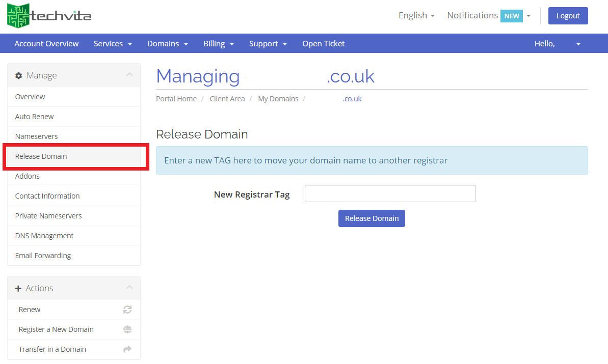Click the Actions panel plus icon

click(19, 288)
